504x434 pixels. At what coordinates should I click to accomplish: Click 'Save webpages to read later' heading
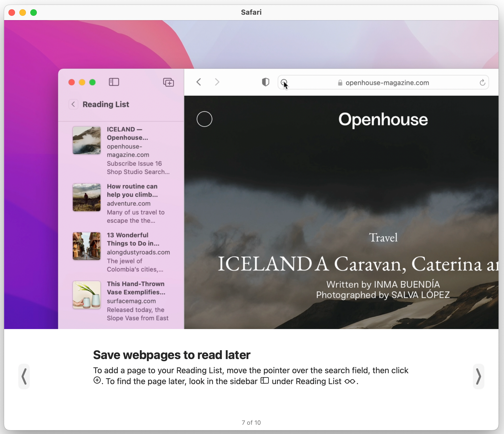coord(172,355)
